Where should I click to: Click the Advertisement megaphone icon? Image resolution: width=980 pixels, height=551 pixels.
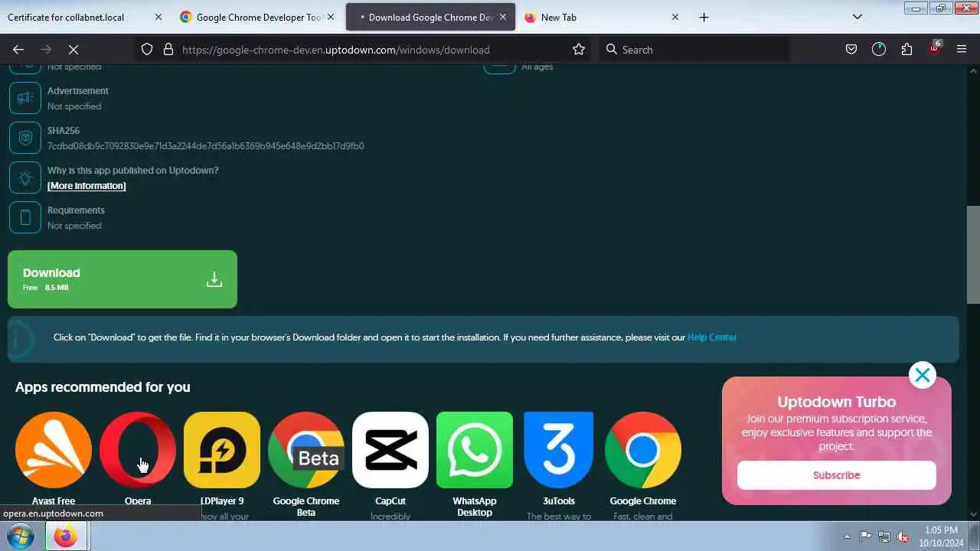[25, 98]
